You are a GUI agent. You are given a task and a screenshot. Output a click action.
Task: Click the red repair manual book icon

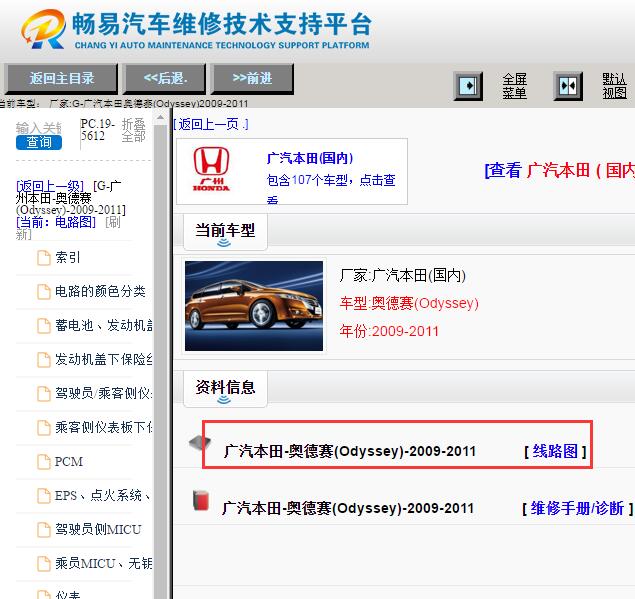click(x=200, y=500)
